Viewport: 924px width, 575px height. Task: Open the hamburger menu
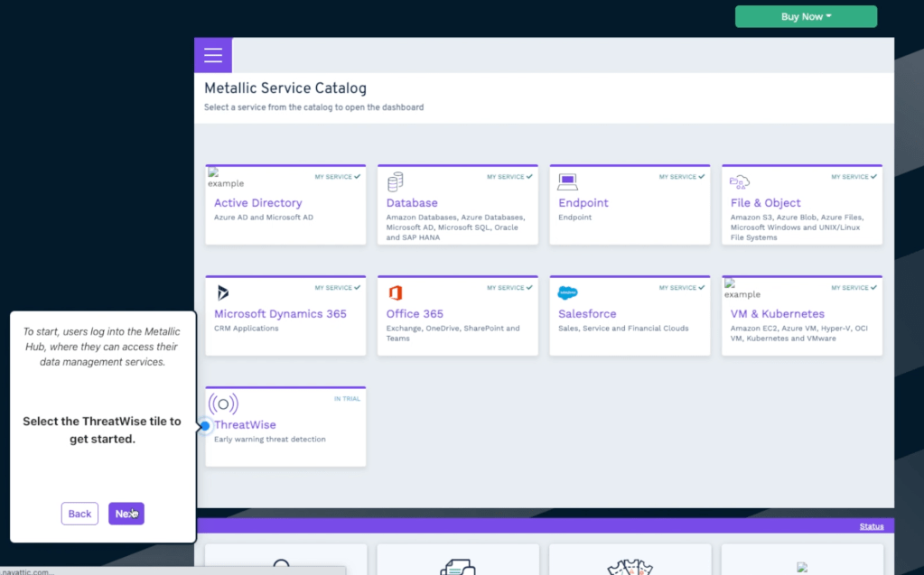point(213,56)
